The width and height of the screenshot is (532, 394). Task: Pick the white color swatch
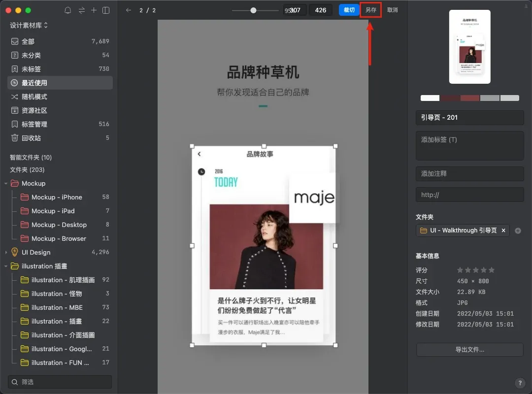(430, 98)
